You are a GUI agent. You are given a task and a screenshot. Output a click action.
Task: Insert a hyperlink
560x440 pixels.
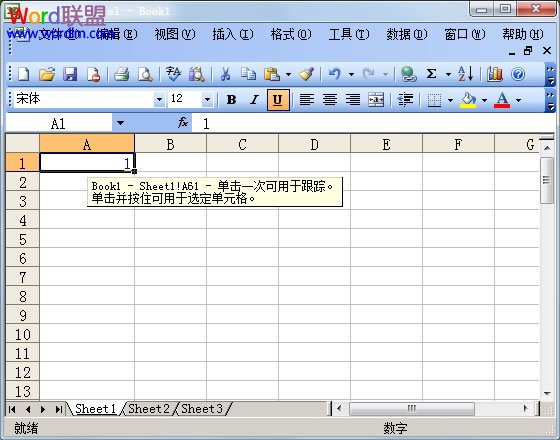408,74
